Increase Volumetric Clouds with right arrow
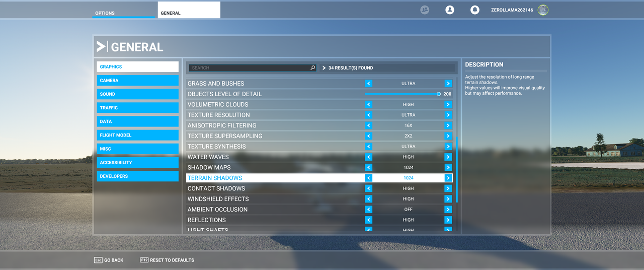The width and height of the screenshot is (644, 270). (x=448, y=104)
